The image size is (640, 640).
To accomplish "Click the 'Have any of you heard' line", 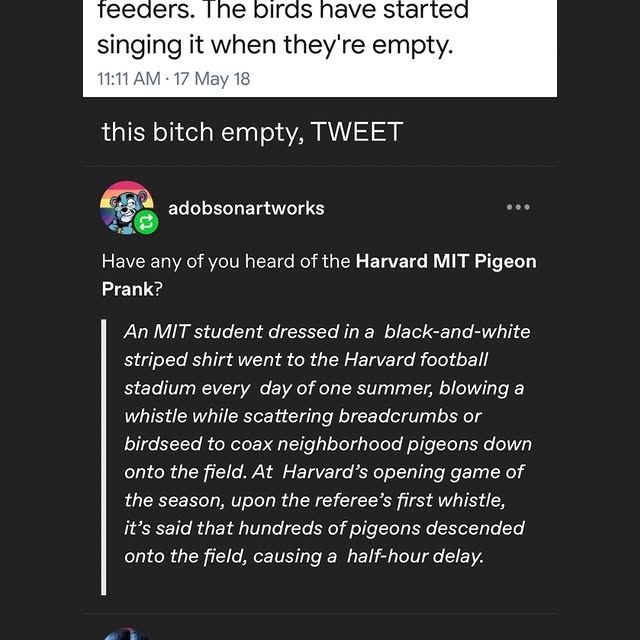I will click(227, 262).
